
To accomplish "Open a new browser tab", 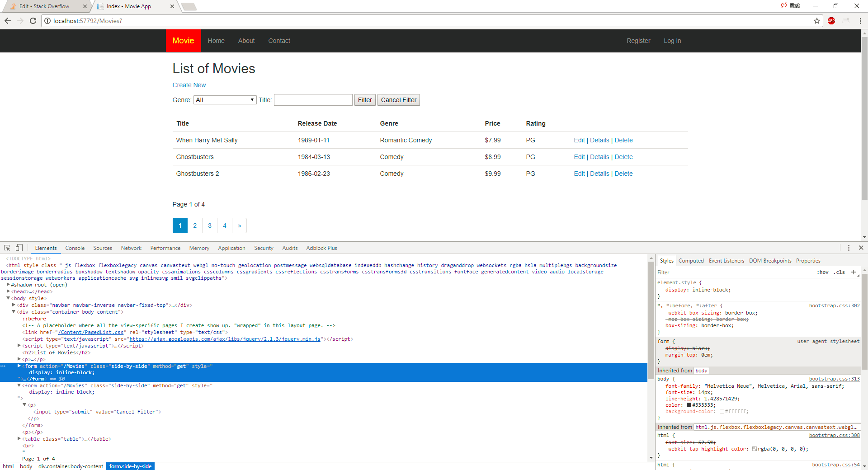I will tap(189, 6).
